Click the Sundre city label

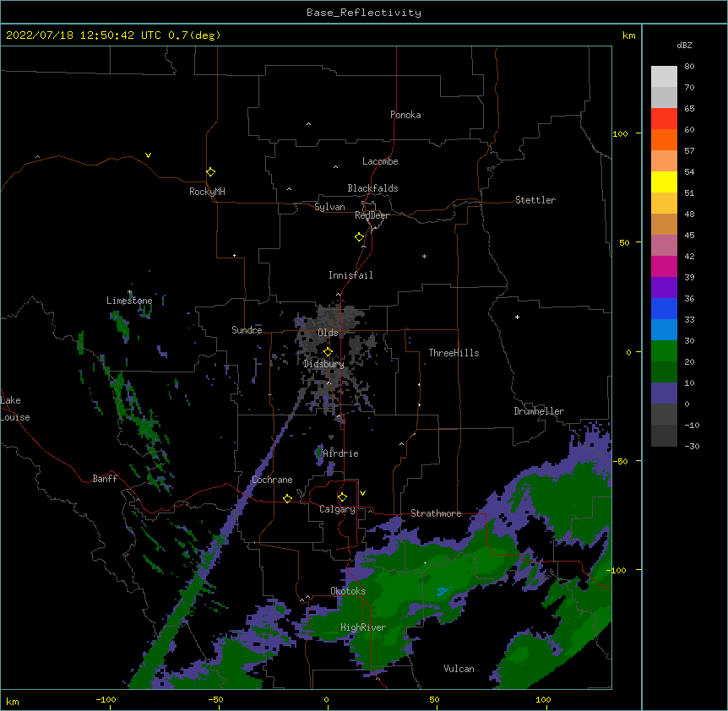pyautogui.click(x=247, y=330)
